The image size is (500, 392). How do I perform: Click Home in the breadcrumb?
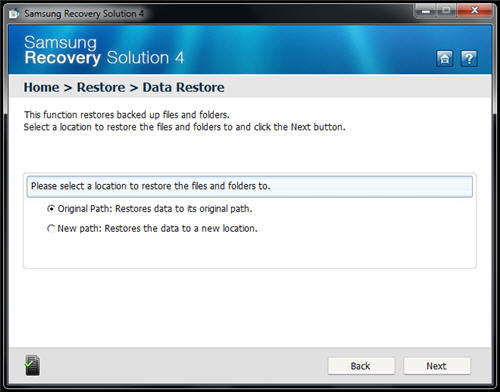(x=41, y=87)
